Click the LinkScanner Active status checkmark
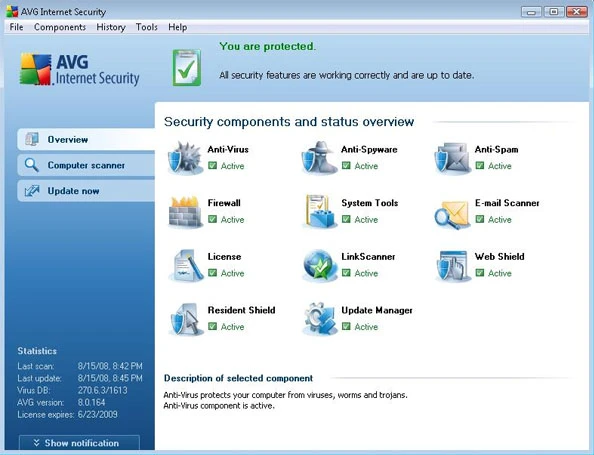The width and height of the screenshot is (594, 455). pyautogui.click(x=346, y=273)
